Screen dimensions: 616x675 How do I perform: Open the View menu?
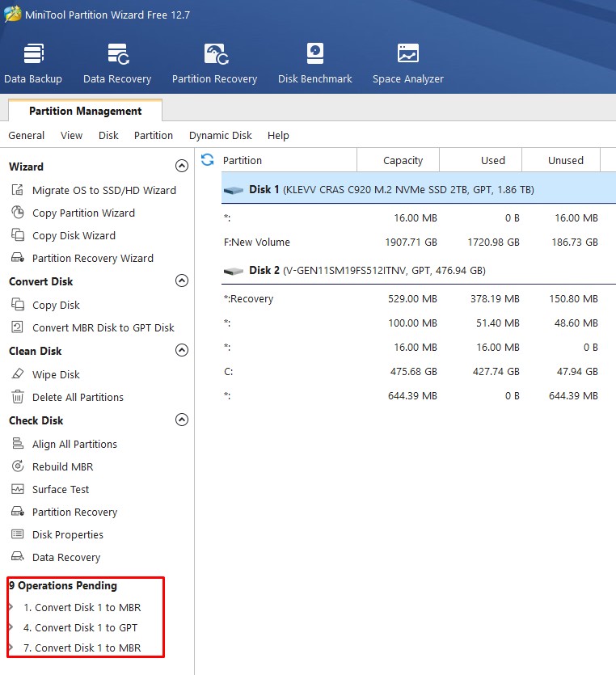click(71, 135)
